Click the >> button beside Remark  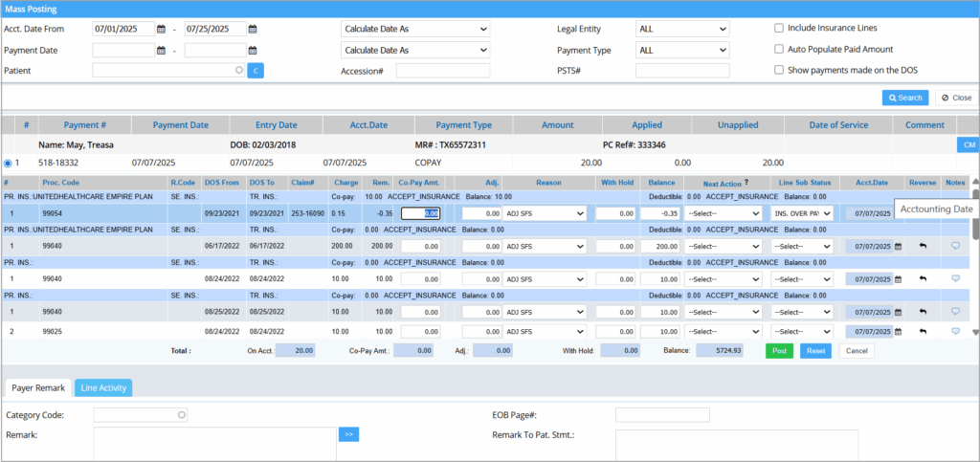348,434
